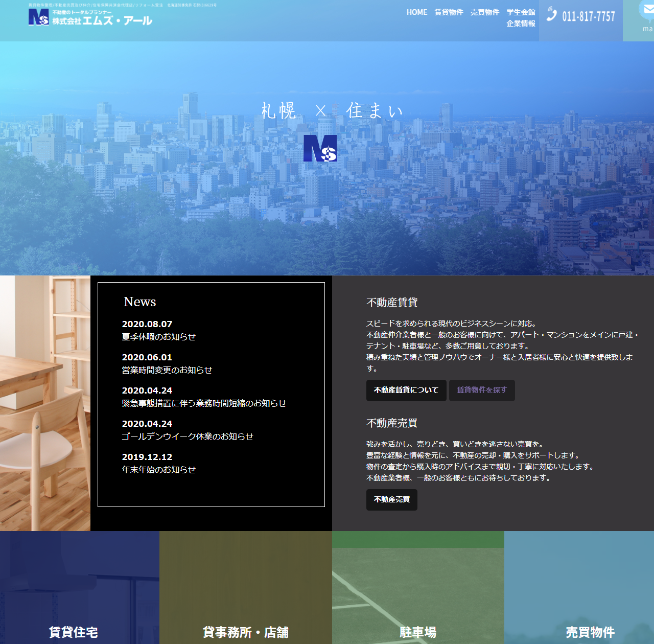Screen dimensions: 654x644
Task: Open the 学生会館 navigation link
Action: click(x=520, y=12)
